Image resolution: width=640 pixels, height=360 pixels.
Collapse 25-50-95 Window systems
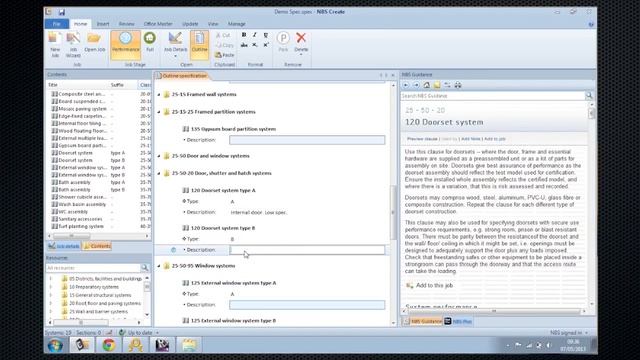click(159, 266)
